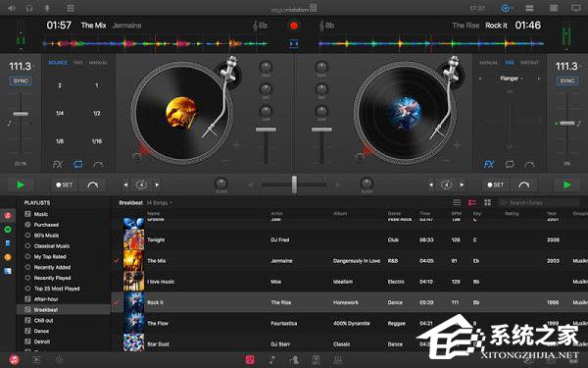Click the music app icon at bottom left

pos(15,360)
